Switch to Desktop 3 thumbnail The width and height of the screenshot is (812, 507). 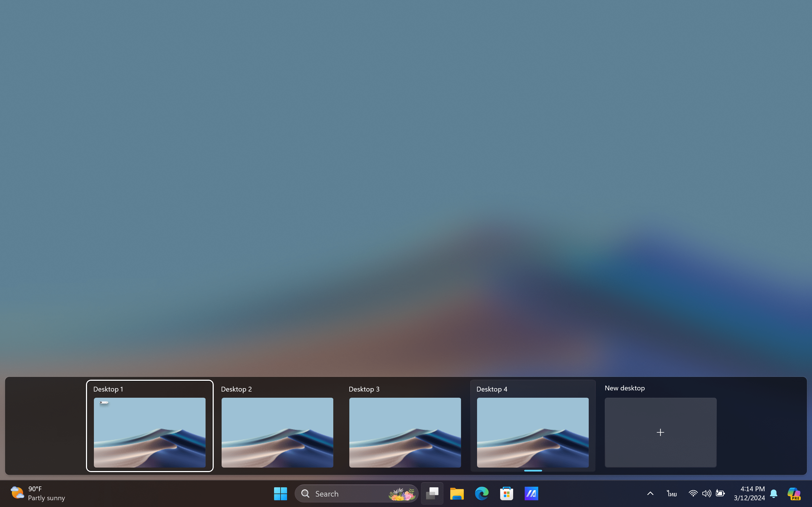pyautogui.click(x=405, y=432)
